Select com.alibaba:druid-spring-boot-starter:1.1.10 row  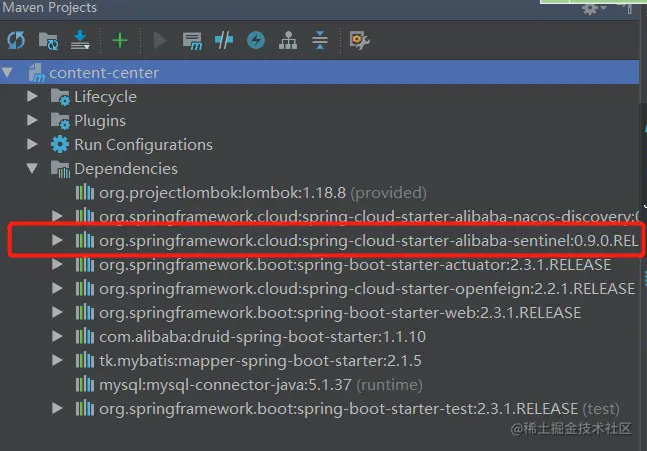coord(319,336)
